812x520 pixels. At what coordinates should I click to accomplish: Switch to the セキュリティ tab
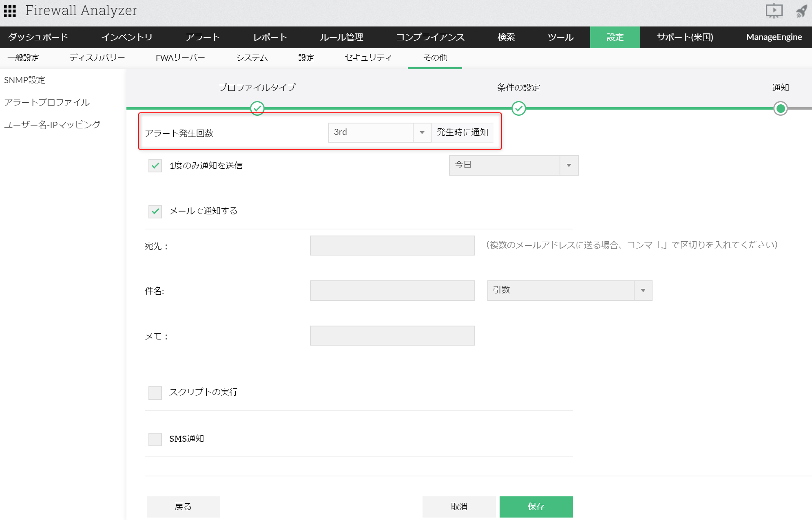368,58
